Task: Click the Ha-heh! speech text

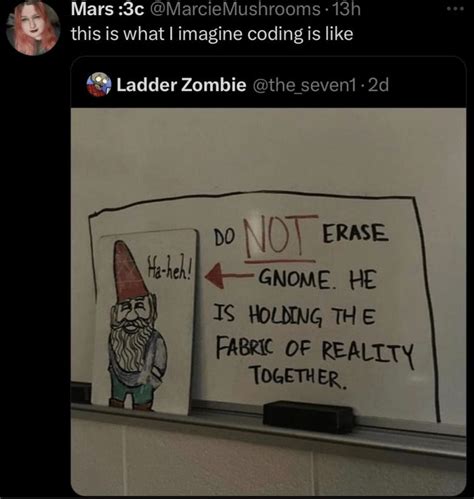Action: coord(170,268)
